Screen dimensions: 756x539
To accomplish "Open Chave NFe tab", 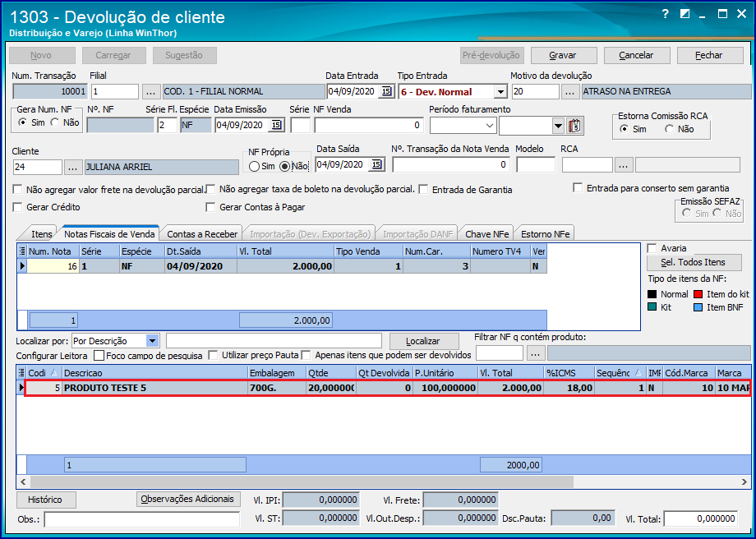I will click(487, 234).
